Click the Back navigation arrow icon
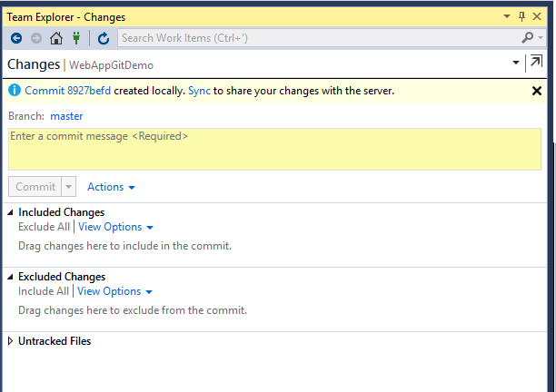The width and height of the screenshot is (556, 392). point(16,38)
